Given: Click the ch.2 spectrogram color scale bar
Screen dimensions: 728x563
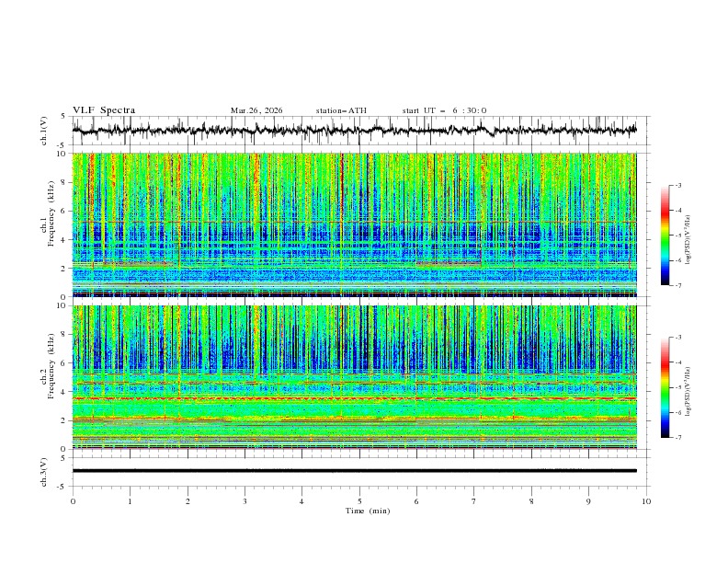Looking at the screenshot, I should tap(665, 387).
